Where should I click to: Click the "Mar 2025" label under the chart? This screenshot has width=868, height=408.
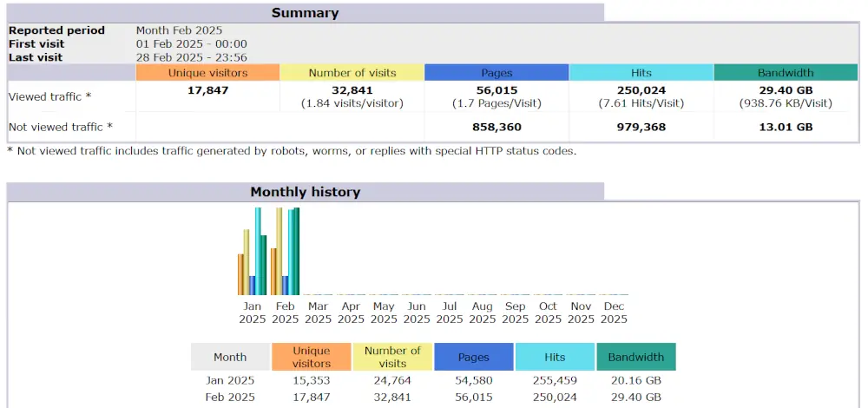pyautogui.click(x=319, y=313)
